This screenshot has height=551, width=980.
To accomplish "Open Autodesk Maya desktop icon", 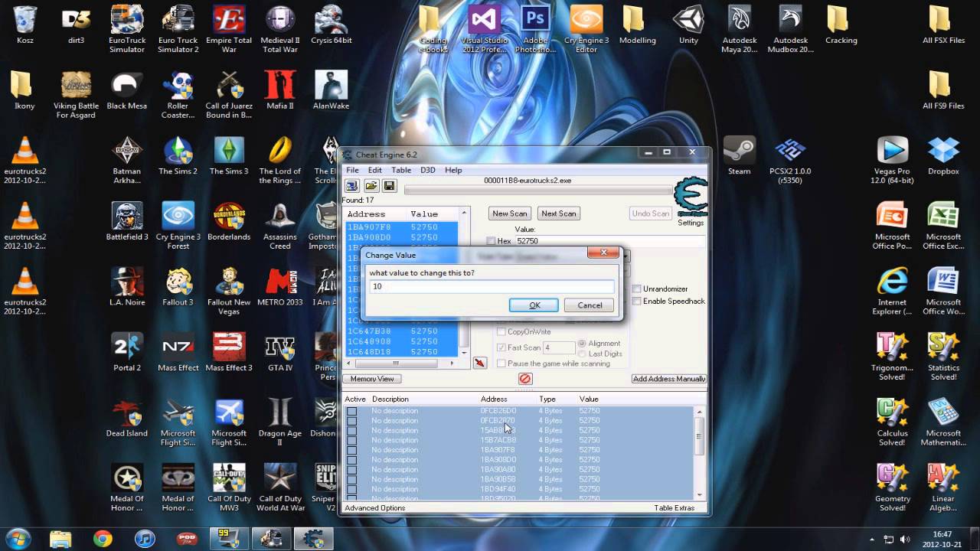I will [739, 29].
